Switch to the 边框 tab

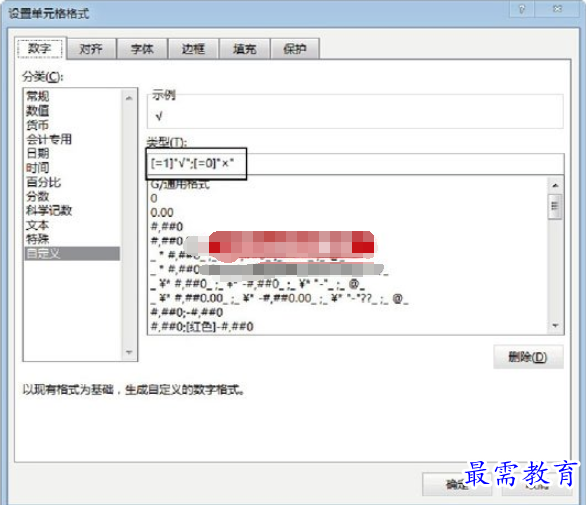193,49
